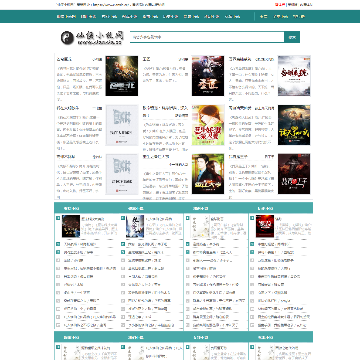Click the teal search button beside search box

[292, 37]
